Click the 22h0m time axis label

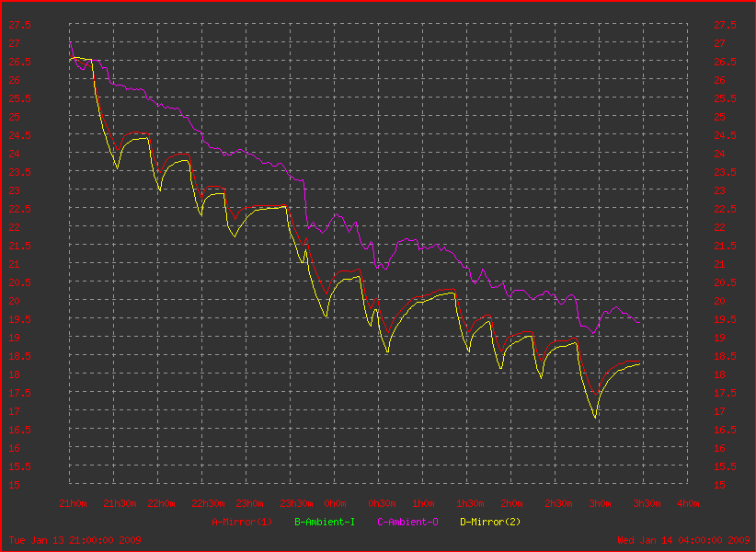(162, 503)
